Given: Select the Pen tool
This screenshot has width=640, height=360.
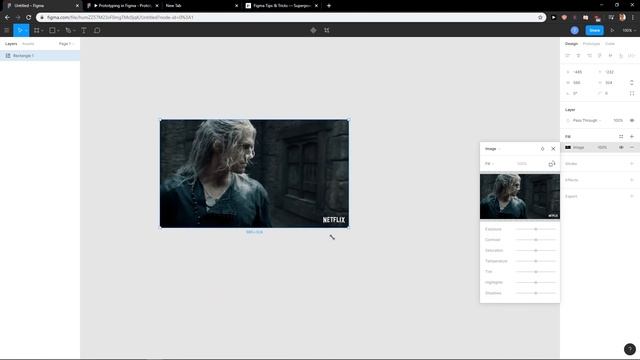Looking at the screenshot, I should tap(68, 30).
